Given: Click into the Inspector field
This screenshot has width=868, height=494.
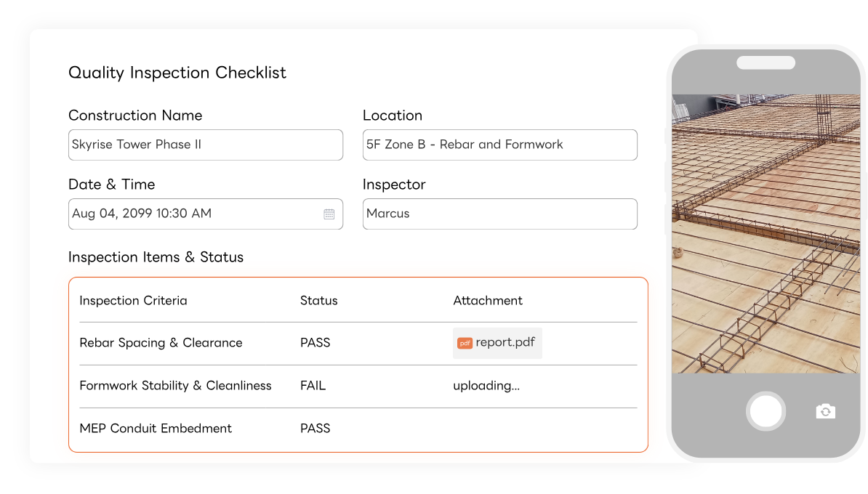Looking at the screenshot, I should point(500,214).
